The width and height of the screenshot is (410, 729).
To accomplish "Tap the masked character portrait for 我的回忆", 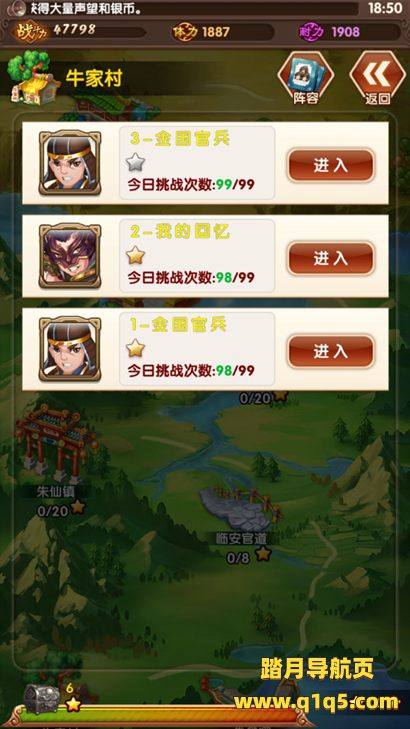I will [70, 256].
